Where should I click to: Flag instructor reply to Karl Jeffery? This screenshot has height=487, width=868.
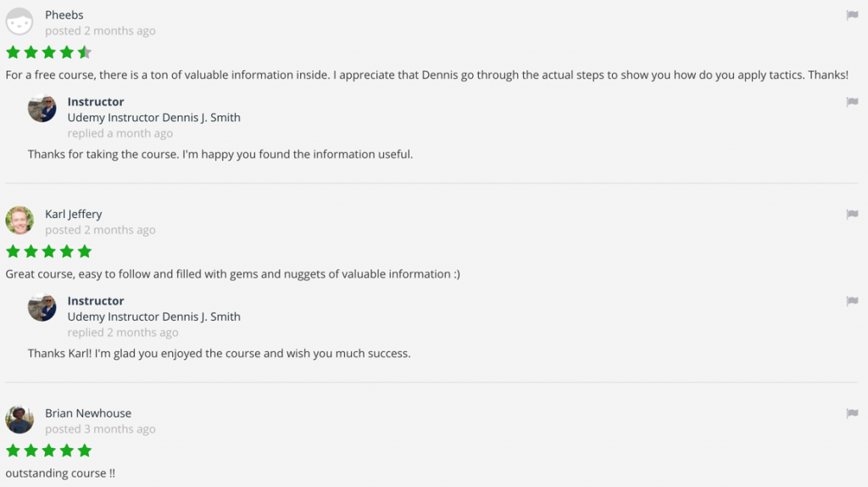(852, 301)
